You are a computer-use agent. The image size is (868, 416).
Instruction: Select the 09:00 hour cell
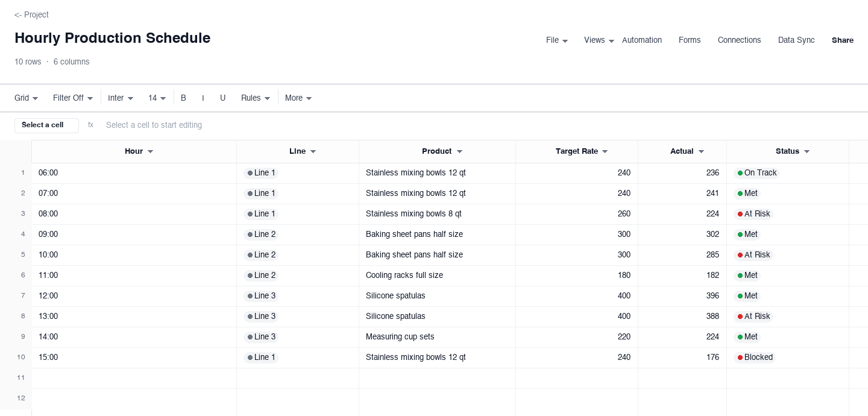pyautogui.click(x=134, y=235)
